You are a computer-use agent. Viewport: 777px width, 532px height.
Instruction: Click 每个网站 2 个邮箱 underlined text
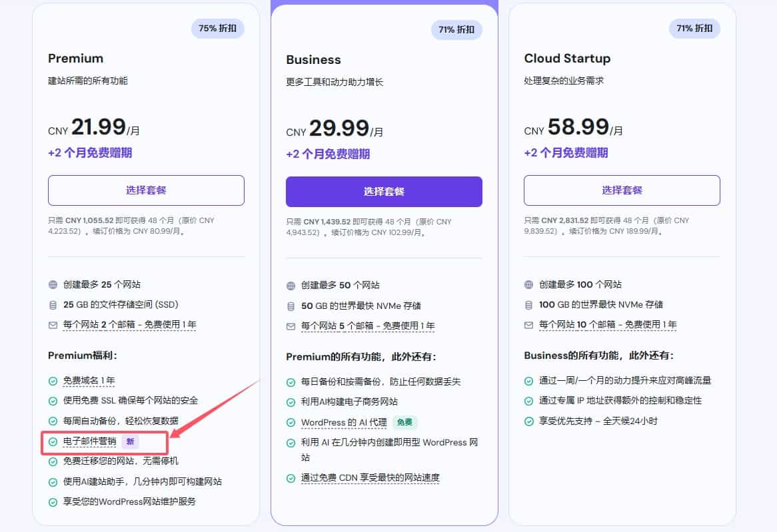click(129, 325)
